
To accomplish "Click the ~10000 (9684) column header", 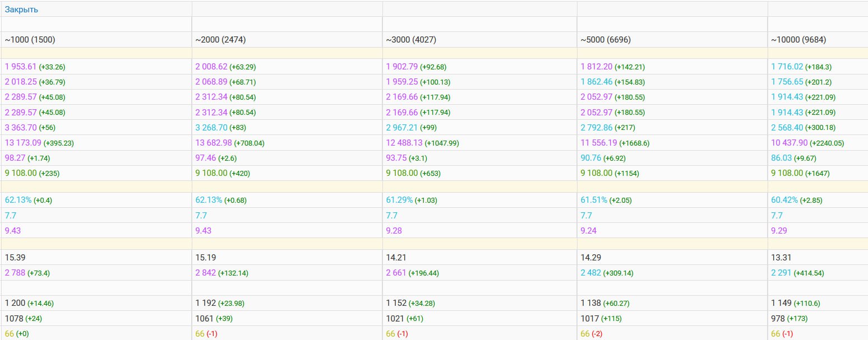I will tap(798, 40).
